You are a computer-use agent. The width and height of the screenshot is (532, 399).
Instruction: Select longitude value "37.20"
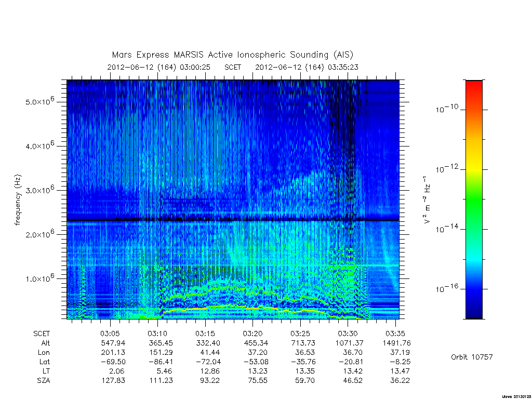258,353
